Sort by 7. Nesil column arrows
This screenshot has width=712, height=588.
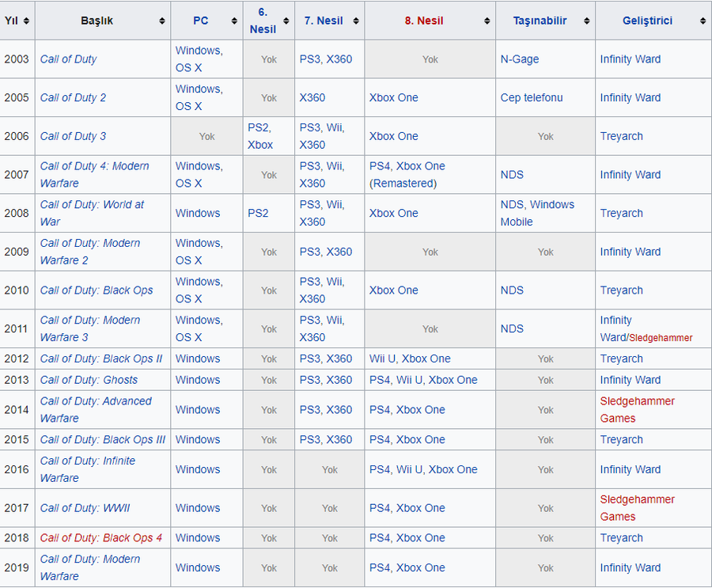(x=356, y=21)
